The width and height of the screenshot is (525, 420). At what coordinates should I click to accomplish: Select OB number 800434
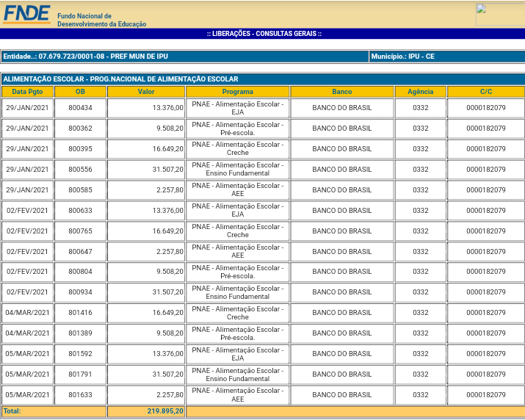[x=80, y=108]
